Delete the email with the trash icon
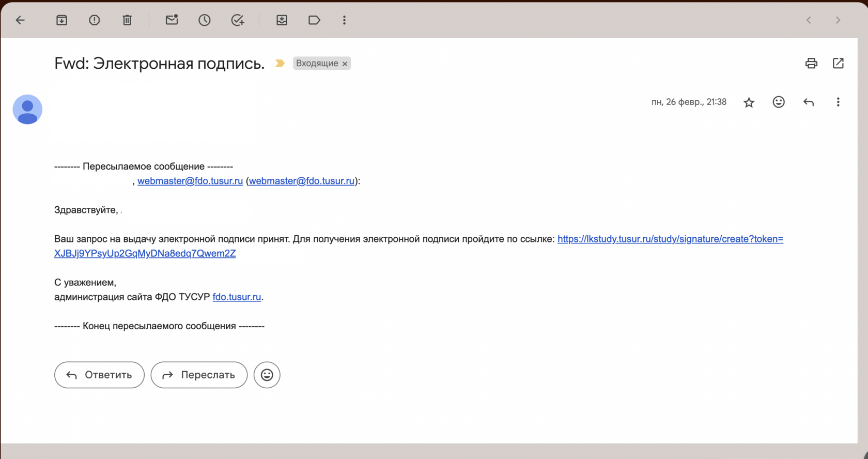Image resolution: width=868 pixels, height=459 pixels. coord(127,20)
